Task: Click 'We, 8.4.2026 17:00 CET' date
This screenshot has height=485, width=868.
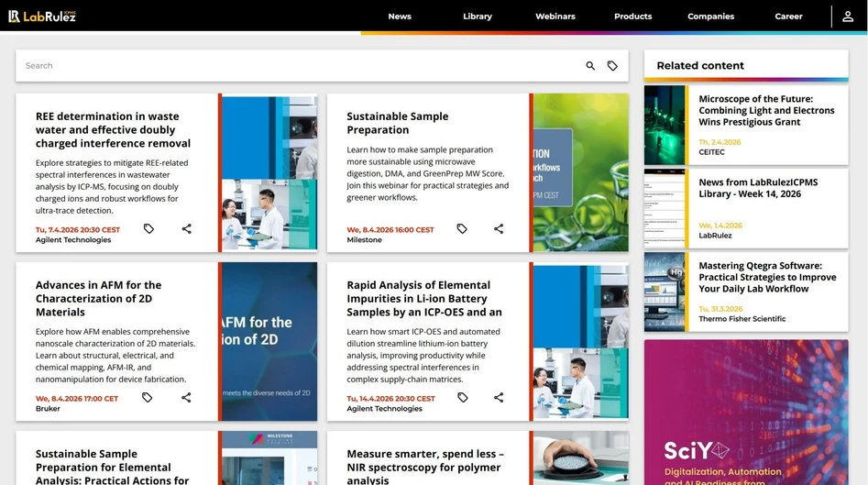Action: [77, 399]
